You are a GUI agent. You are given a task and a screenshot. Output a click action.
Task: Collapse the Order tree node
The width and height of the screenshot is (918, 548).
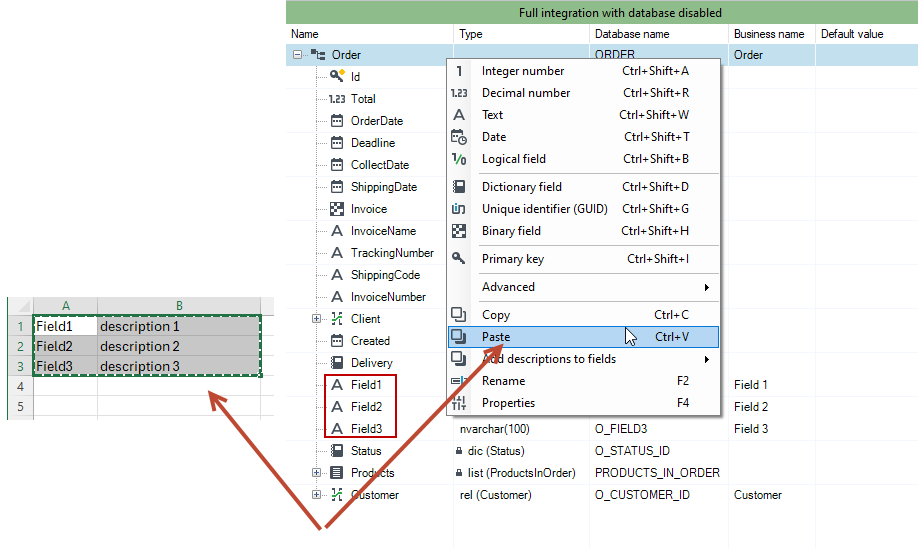point(297,54)
